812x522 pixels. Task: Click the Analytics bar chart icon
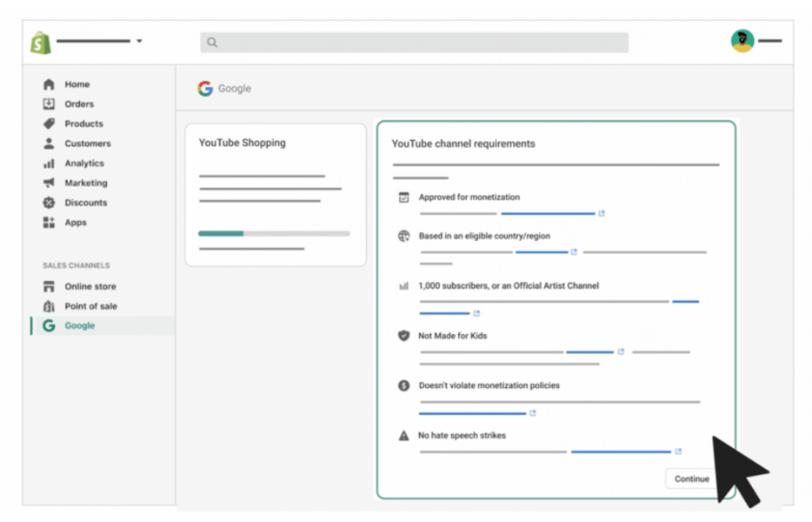[x=49, y=164]
